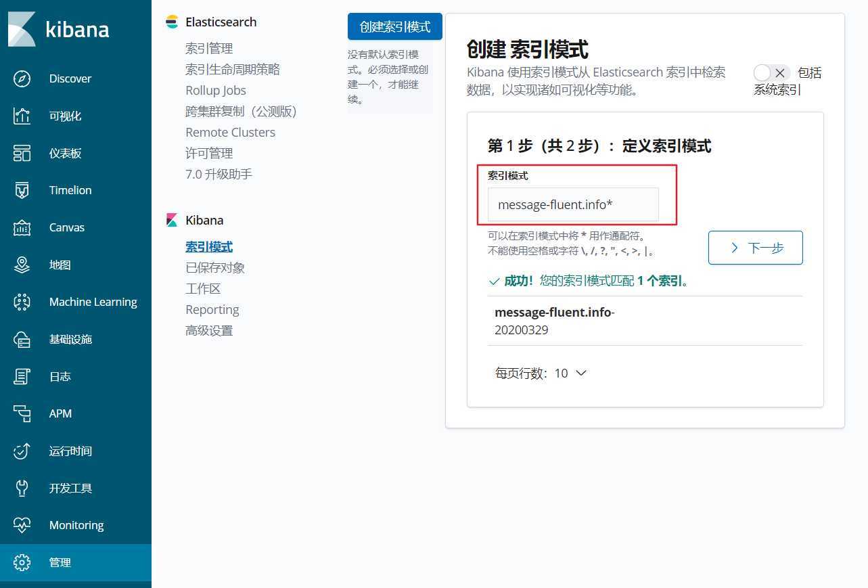The width and height of the screenshot is (868, 588).
Task: Open 索引生命周期策略 link
Action: tap(233, 70)
